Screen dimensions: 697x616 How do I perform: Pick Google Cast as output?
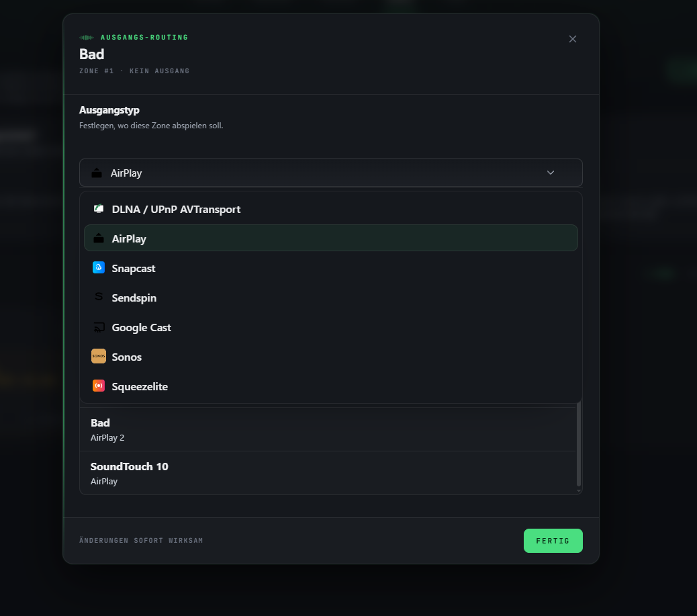click(331, 327)
